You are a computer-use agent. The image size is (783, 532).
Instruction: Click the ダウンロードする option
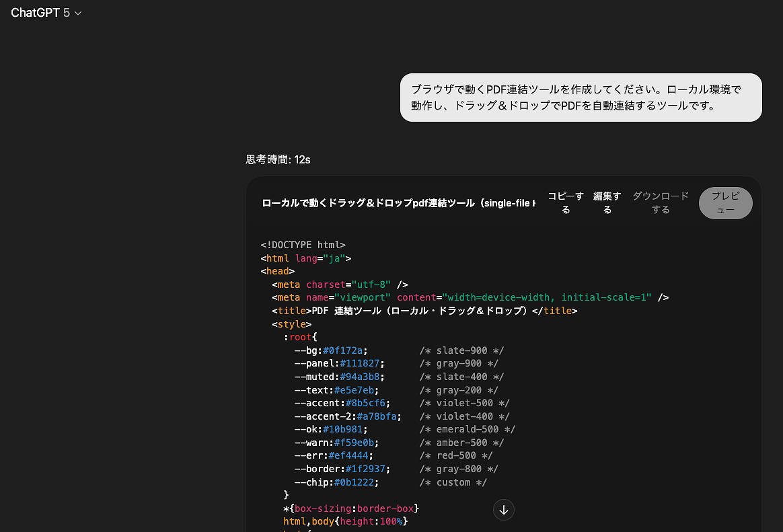661,202
